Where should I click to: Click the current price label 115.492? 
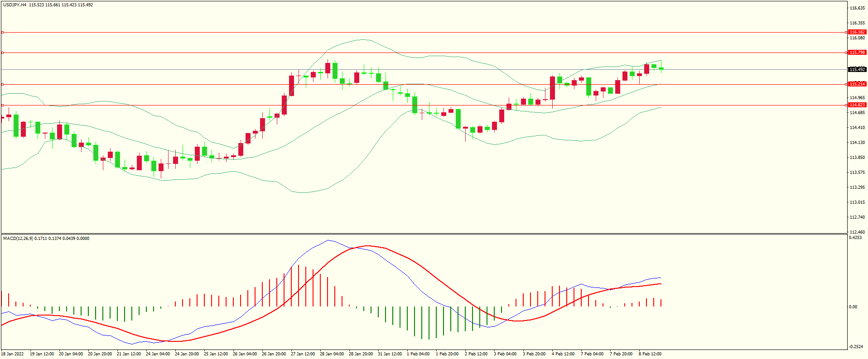pos(857,69)
